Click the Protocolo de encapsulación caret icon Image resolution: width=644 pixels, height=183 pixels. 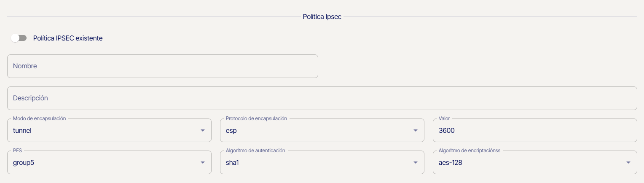click(416, 130)
